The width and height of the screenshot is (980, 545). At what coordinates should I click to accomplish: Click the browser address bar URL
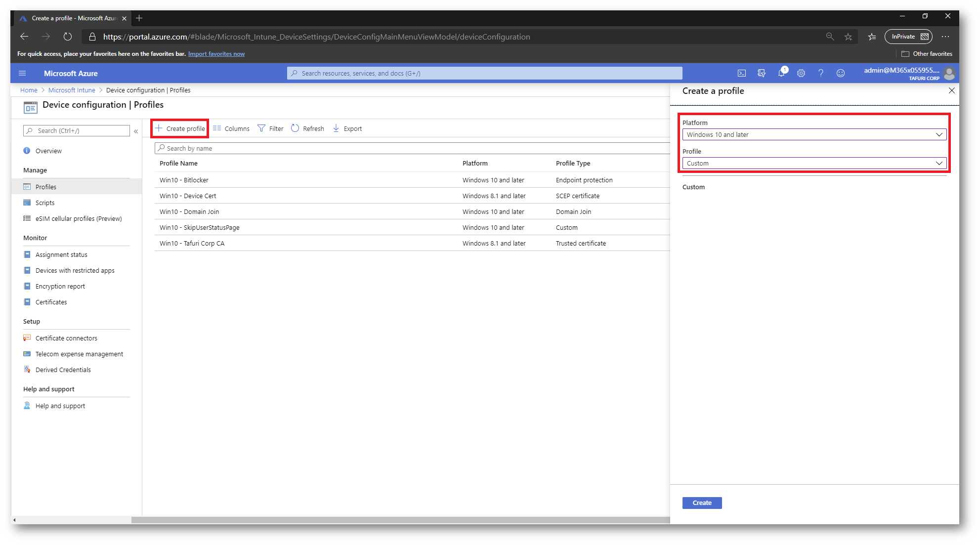point(316,37)
